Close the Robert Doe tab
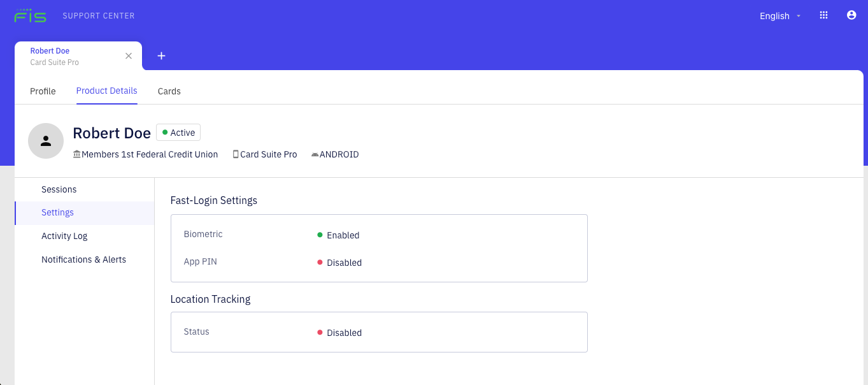Screen dimensions: 868x385 (129, 55)
